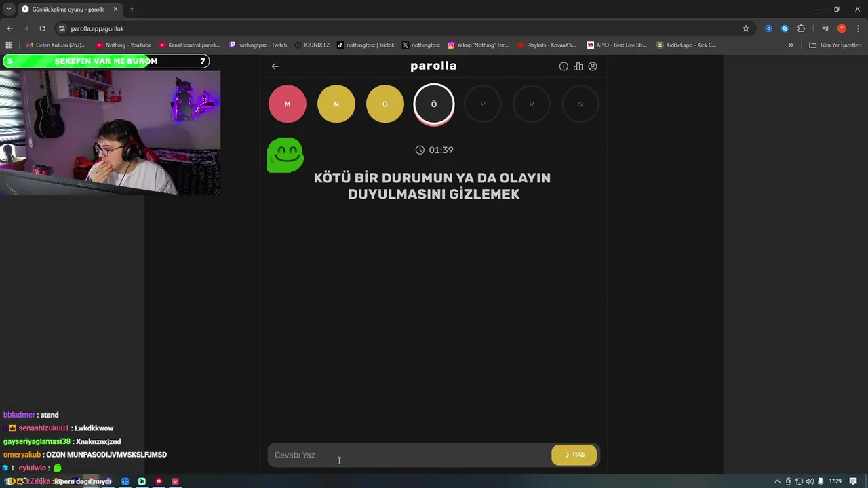Open the taskbar clock showing 17:29
The image size is (868, 488).
(x=835, y=481)
